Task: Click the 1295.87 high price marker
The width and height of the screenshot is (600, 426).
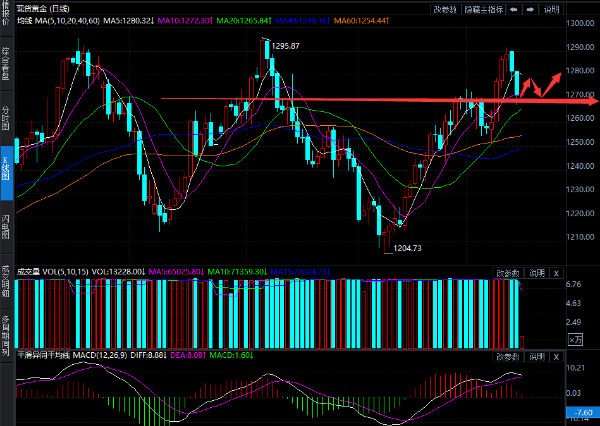Action: coord(286,46)
